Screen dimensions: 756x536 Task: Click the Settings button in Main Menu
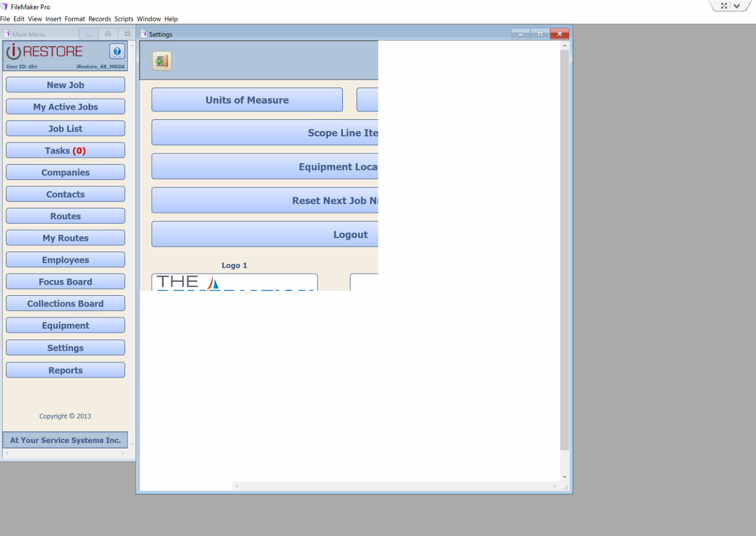coord(65,347)
